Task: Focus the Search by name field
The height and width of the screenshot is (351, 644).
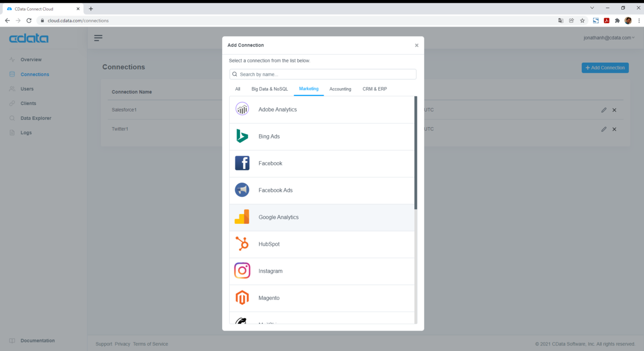Action: 323,74
